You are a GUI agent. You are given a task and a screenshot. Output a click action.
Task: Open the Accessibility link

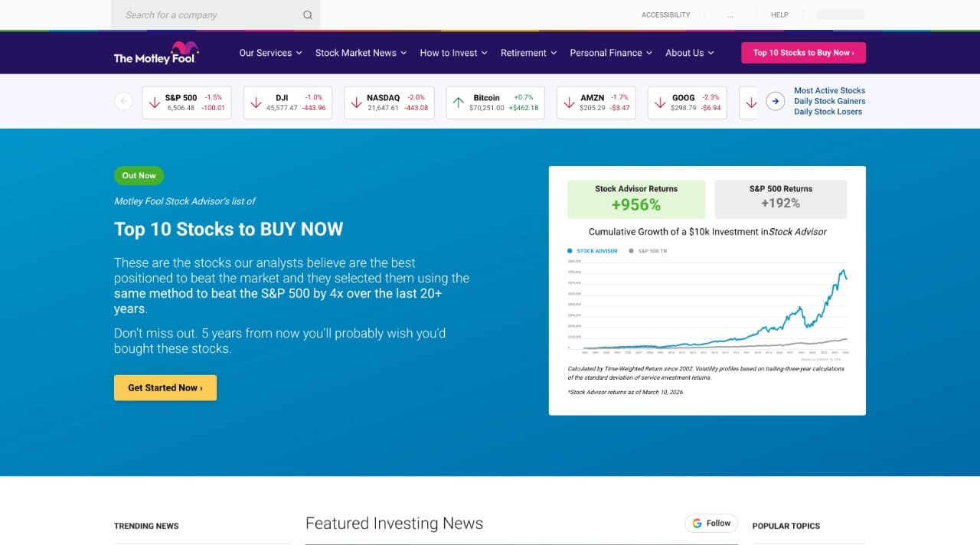point(665,15)
